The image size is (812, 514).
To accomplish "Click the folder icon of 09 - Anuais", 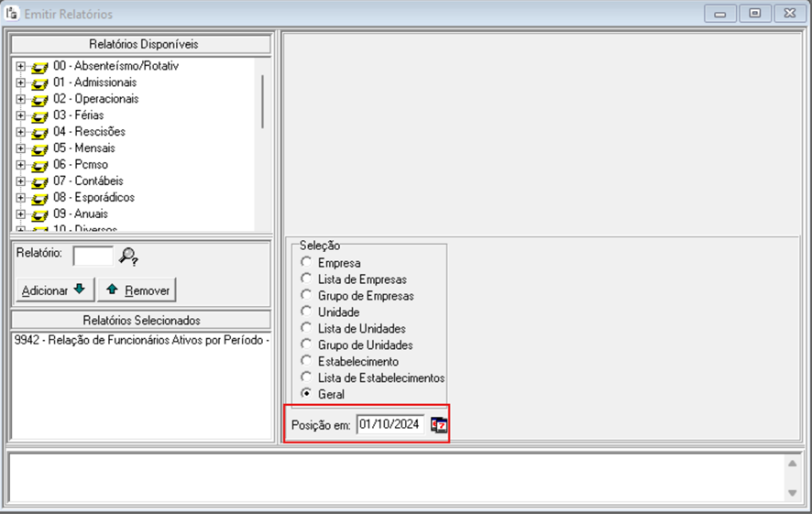I will (x=39, y=214).
